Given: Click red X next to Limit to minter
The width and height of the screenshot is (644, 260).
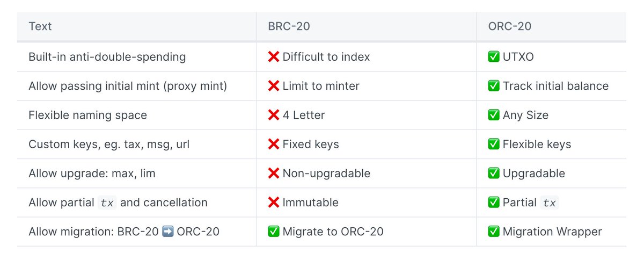Looking at the screenshot, I should click(x=274, y=86).
